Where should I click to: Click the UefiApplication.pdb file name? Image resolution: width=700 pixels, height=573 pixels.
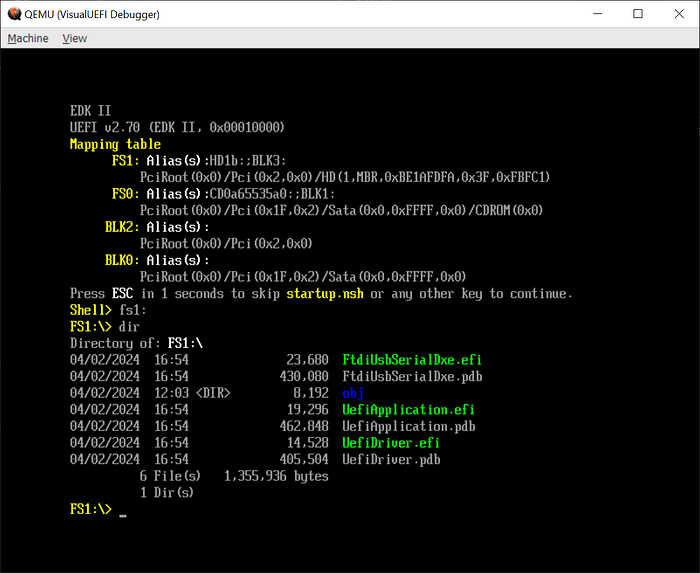pos(408,426)
